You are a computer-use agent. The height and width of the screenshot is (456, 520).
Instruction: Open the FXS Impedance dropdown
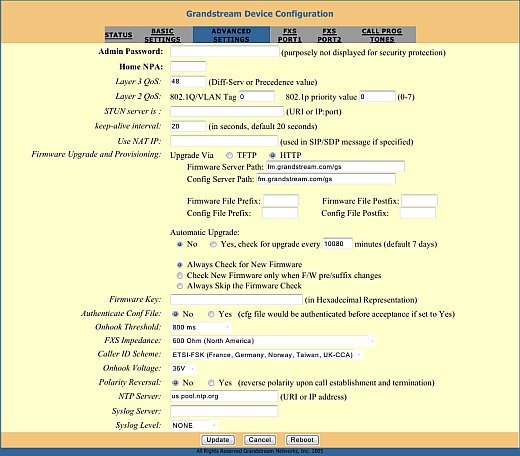point(273,341)
